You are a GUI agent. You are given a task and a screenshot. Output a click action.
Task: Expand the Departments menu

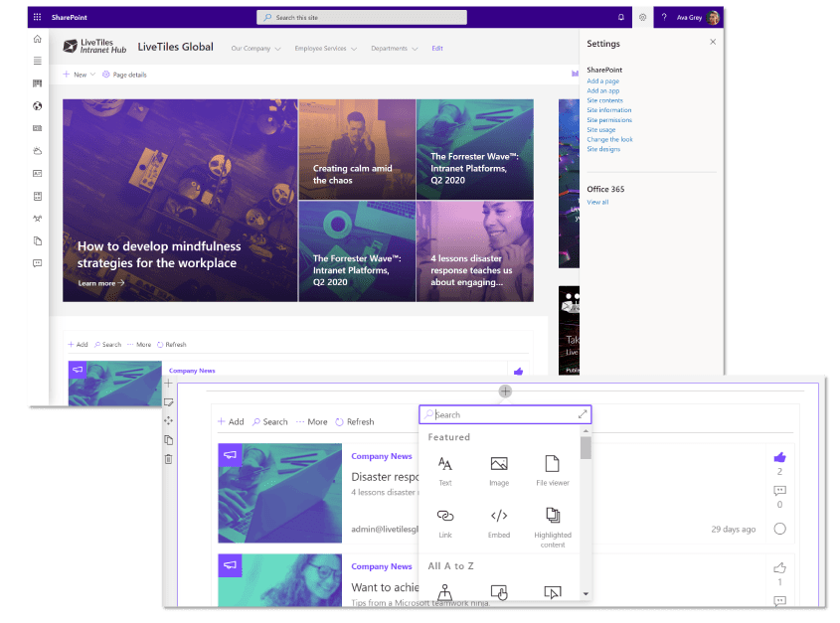point(395,49)
